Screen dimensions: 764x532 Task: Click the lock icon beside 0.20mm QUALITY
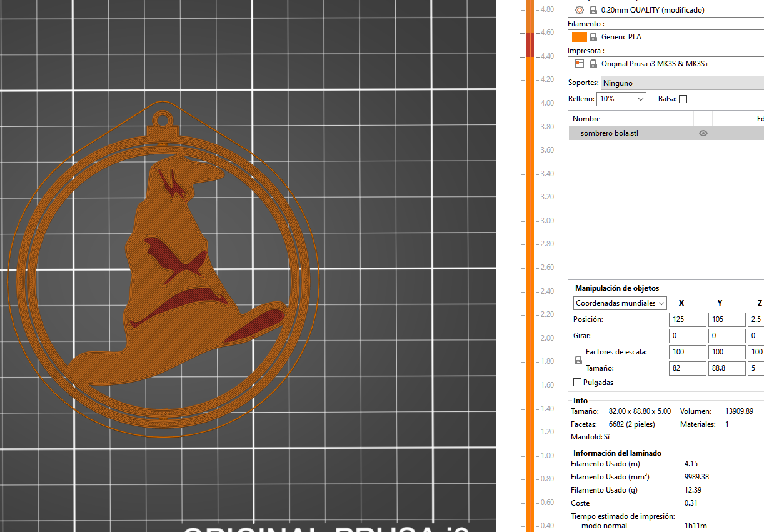593,10
